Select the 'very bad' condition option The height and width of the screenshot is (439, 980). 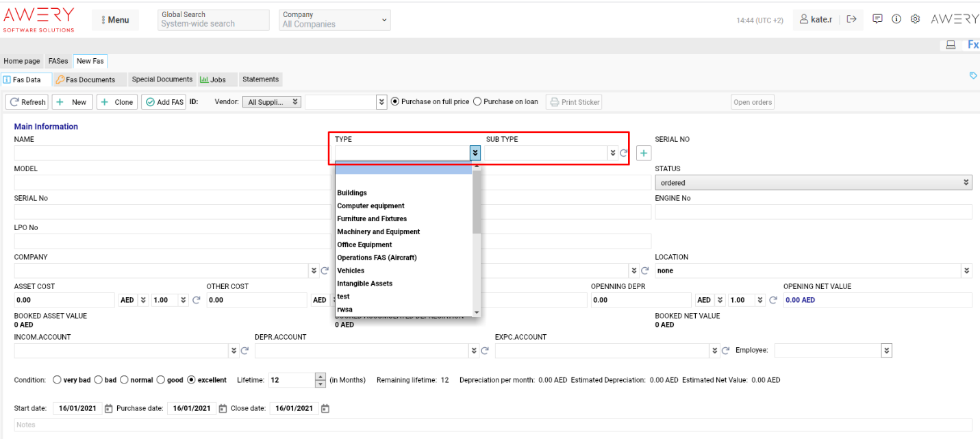click(x=58, y=380)
